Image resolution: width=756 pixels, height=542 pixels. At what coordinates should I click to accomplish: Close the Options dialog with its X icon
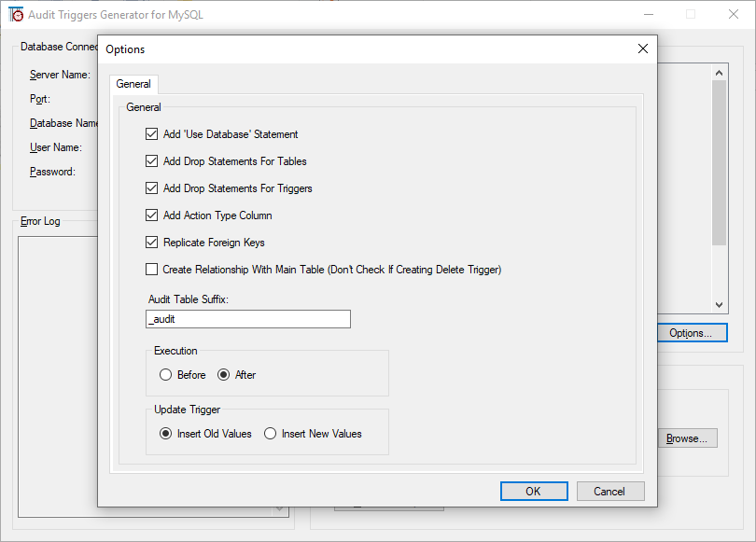[x=642, y=49]
